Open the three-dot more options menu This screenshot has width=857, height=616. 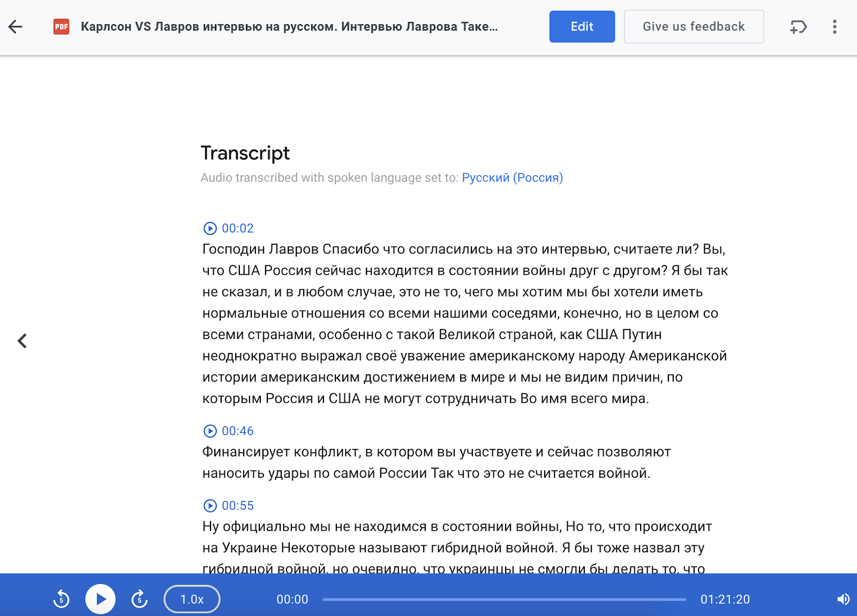coord(835,27)
